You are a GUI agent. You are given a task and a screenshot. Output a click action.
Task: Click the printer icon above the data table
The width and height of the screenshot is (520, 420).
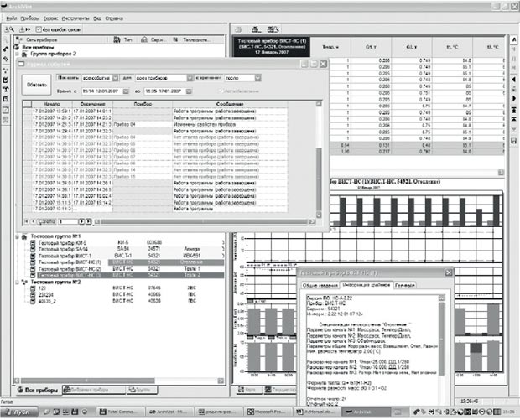click(256, 29)
